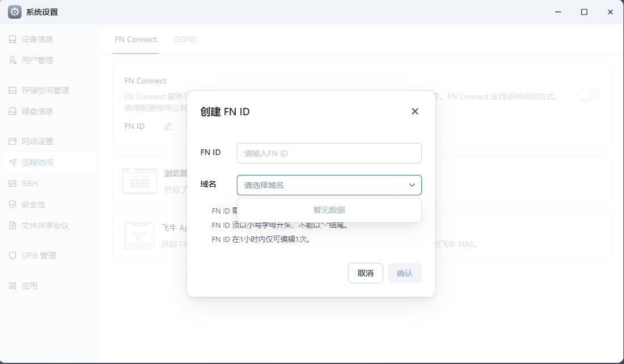Click the FN ID pencil edit icon
The width and height of the screenshot is (624, 364).
(x=168, y=126)
